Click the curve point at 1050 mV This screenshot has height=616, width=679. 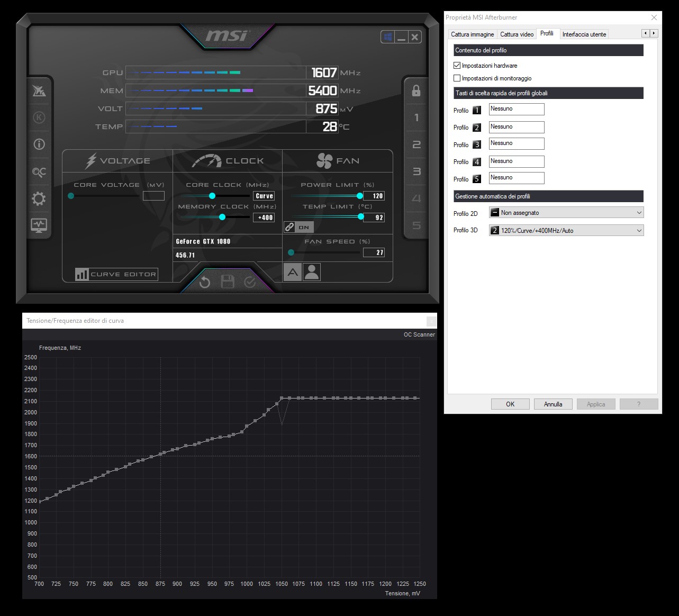click(282, 398)
